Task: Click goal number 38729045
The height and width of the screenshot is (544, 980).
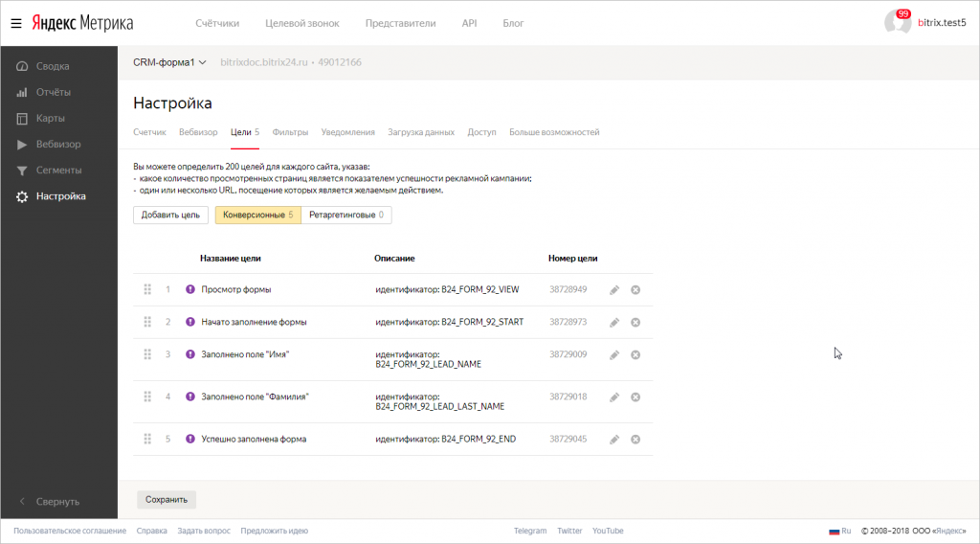Action: [568, 439]
